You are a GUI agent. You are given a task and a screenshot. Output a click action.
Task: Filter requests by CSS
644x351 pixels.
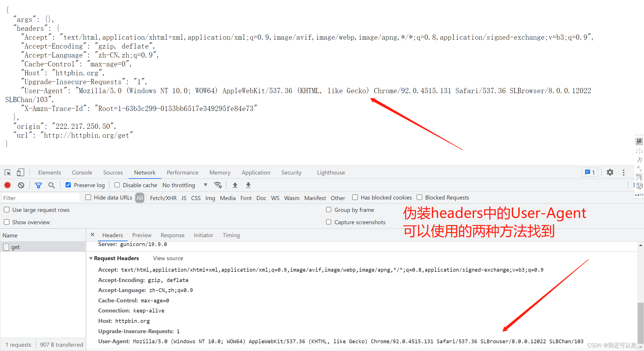[196, 198]
